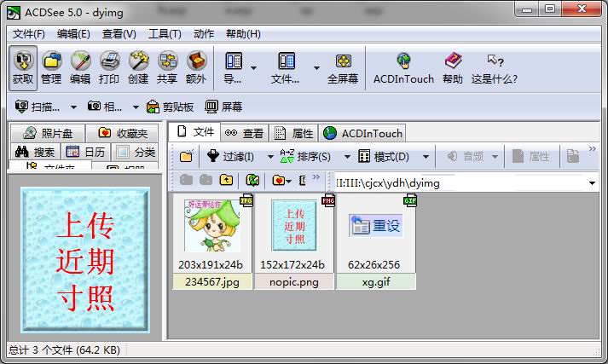Click the greyed back folder icon
The image size is (608, 364).
[186, 180]
